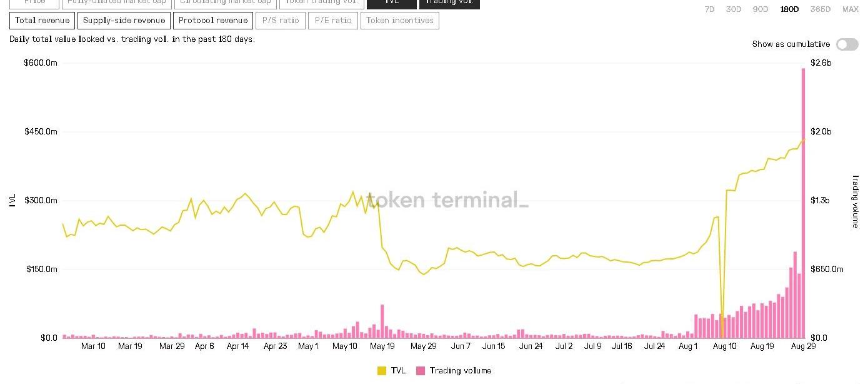Deselect the dark Trading vol. metric button
The image size is (868, 384).
tap(449, 3)
